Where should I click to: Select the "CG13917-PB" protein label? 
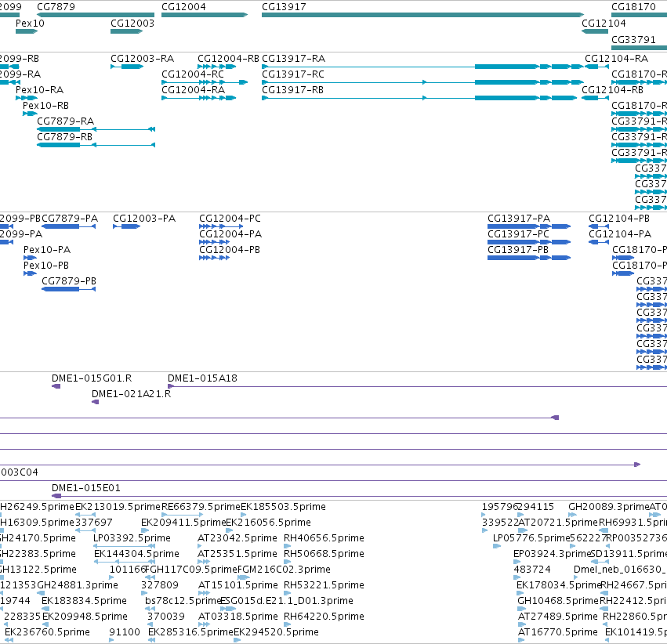(x=518, y=249)
